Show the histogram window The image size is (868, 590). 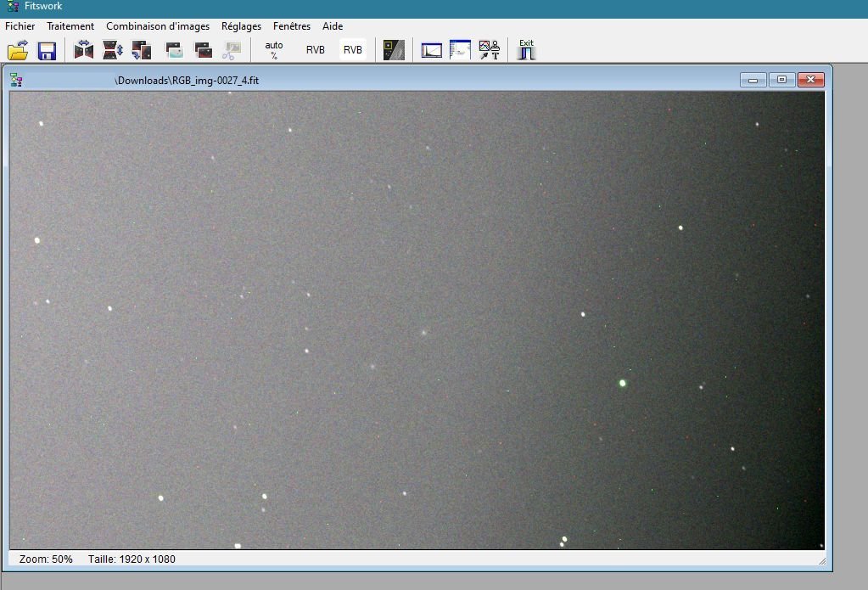click(x=432, y=50)
